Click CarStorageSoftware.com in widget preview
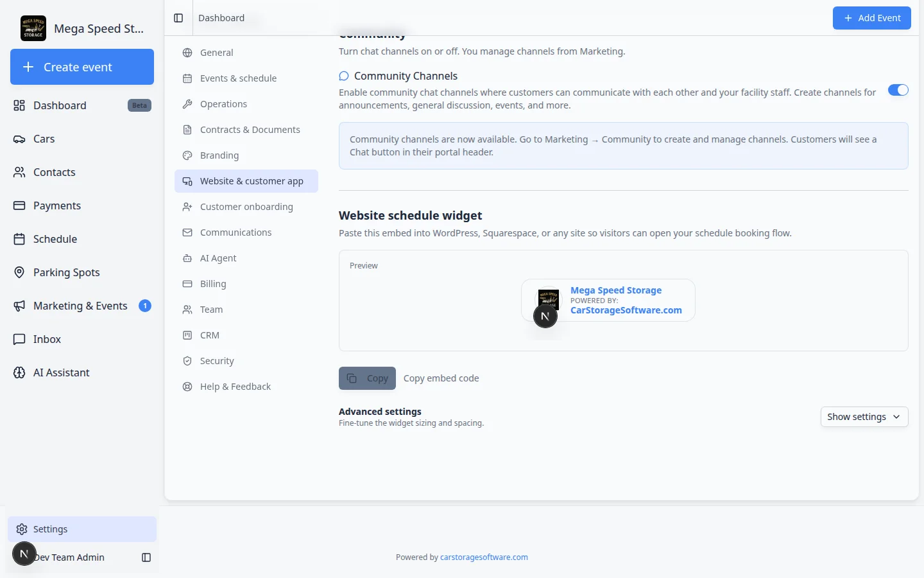This screenshot has width=924, height=578. click(626, 310)
